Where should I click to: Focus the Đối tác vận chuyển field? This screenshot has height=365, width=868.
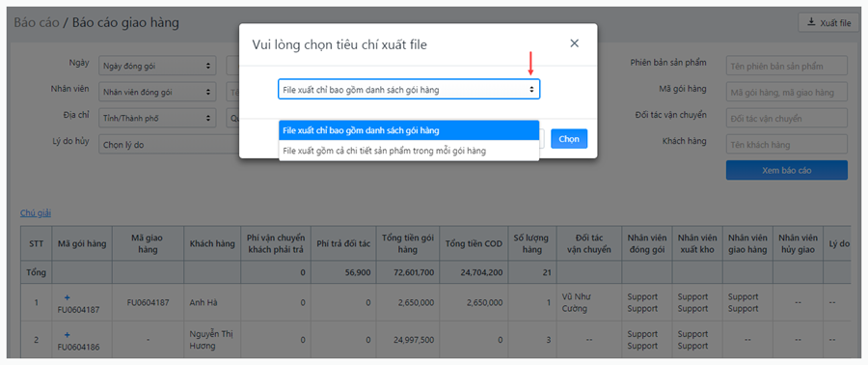click(x=787, y=118)
